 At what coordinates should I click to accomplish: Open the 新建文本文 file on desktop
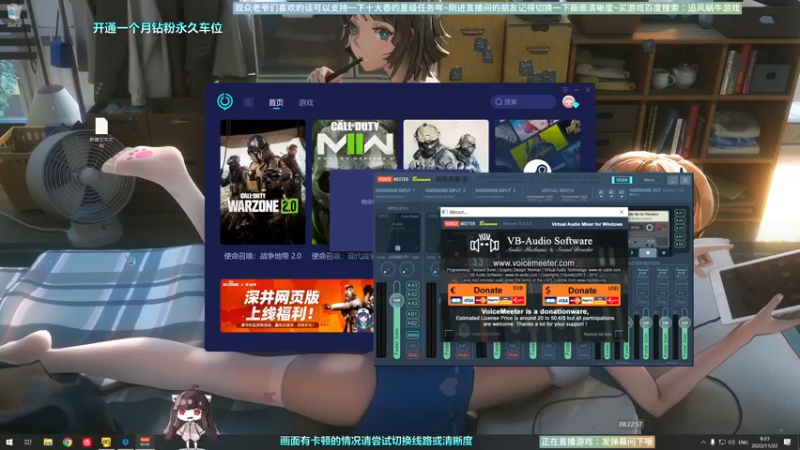(x=101, y=130)
